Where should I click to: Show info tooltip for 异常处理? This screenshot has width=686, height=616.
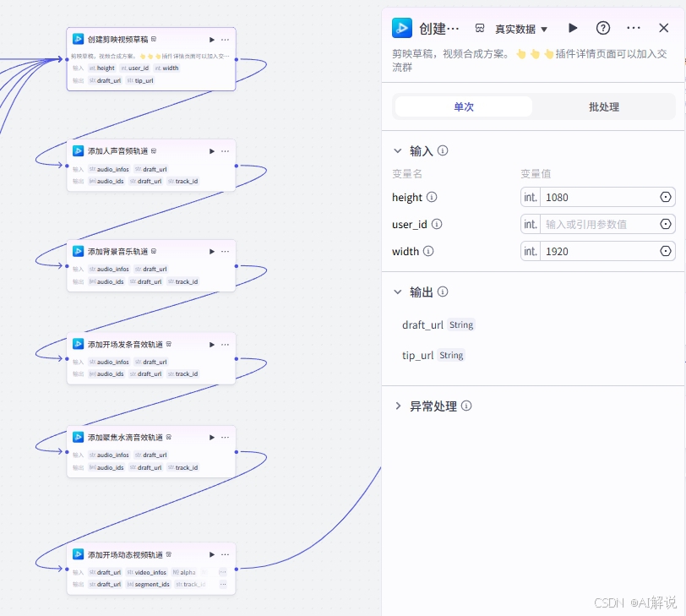466,406
